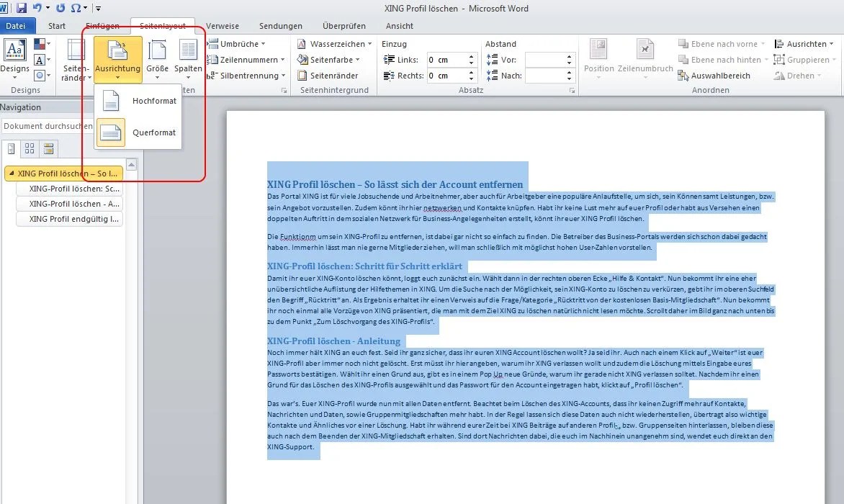The height and width of the screenshot is (504, 844).
Task: Decrease the Nach spacing with spinner
Action: pos(570,78)
